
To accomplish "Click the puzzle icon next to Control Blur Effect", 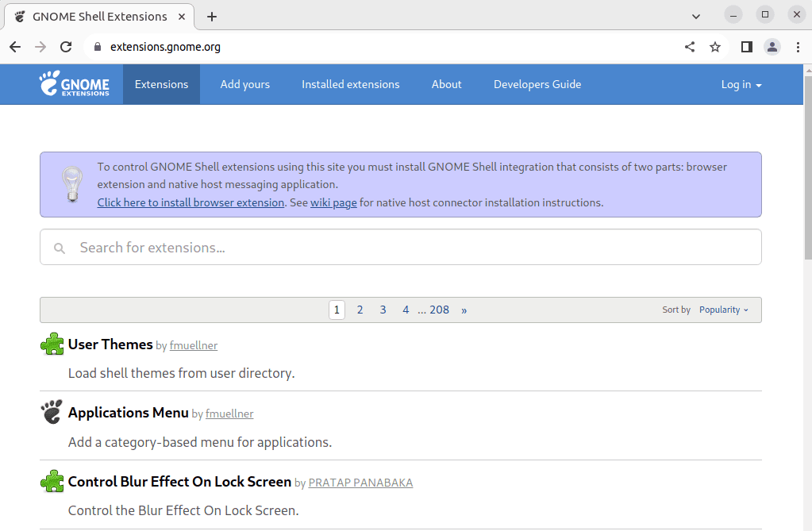I will (51, 480).
